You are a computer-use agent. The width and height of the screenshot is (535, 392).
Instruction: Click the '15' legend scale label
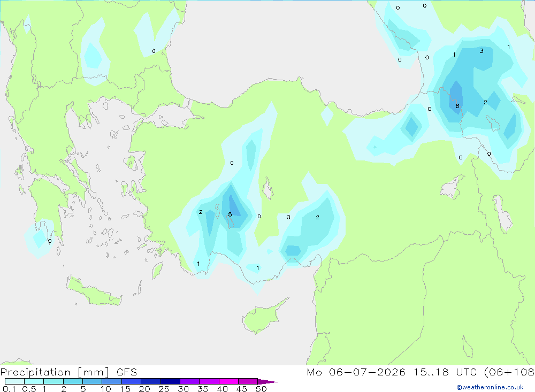pos(125,389)
